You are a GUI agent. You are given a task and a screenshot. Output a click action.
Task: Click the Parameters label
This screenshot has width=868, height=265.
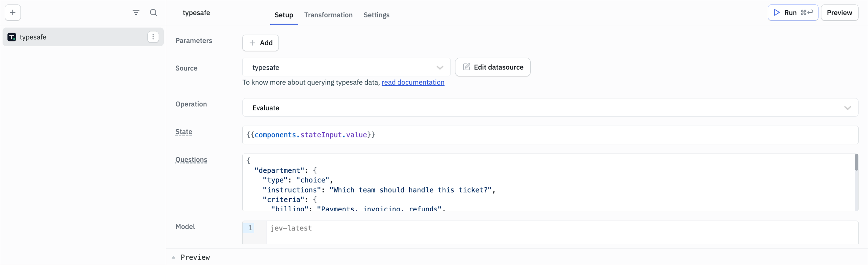pyautogui.click(x=194, y=41)
